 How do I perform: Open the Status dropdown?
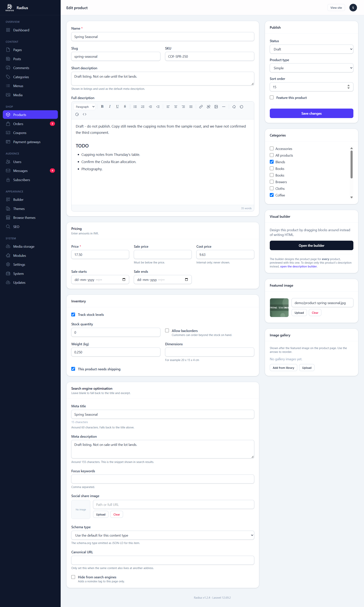pyautogui.click(x=311, y=49)
